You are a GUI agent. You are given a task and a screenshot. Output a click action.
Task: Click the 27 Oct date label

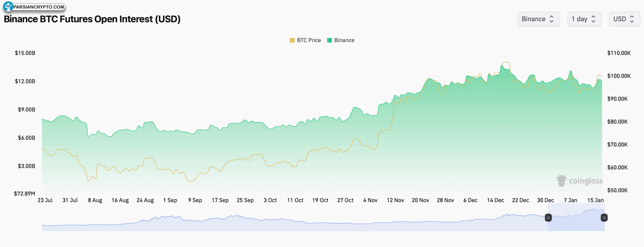click(345, 200)
